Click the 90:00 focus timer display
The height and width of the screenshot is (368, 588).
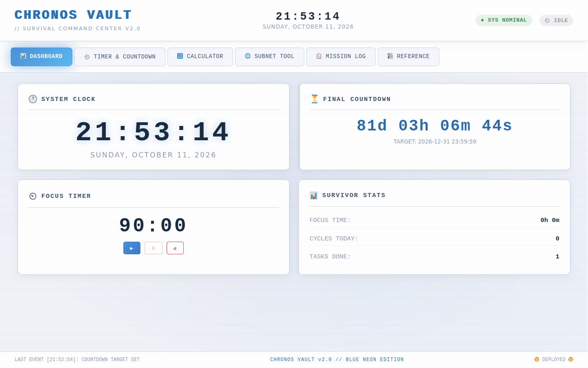point(153,225)
